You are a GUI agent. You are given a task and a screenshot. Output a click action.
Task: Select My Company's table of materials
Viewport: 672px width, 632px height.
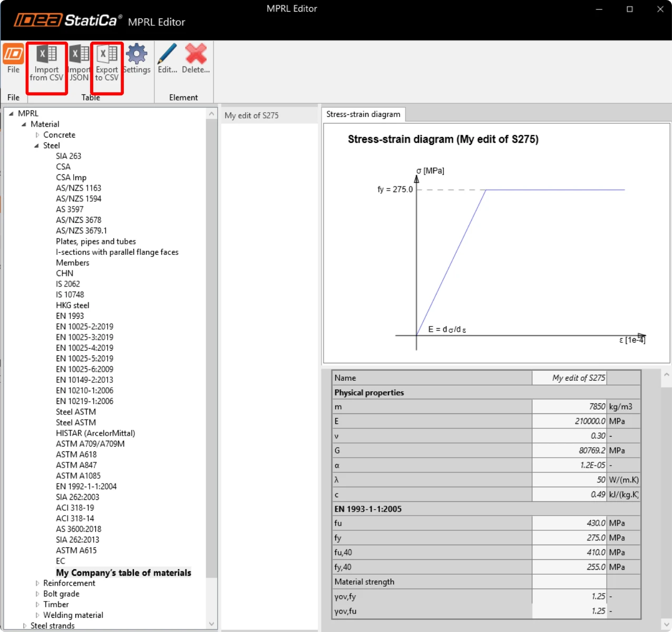pos(124,572)
